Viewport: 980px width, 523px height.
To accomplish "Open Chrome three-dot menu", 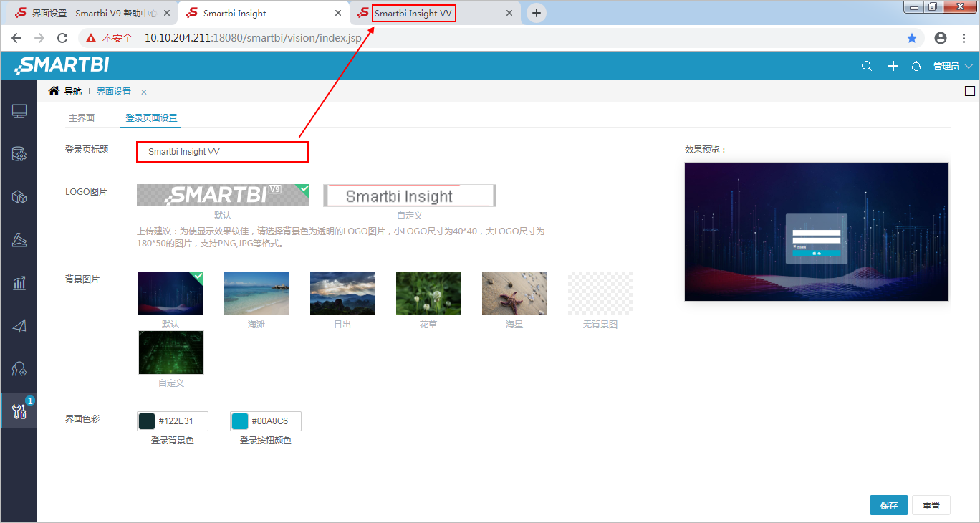I will [x=964, y=38].
